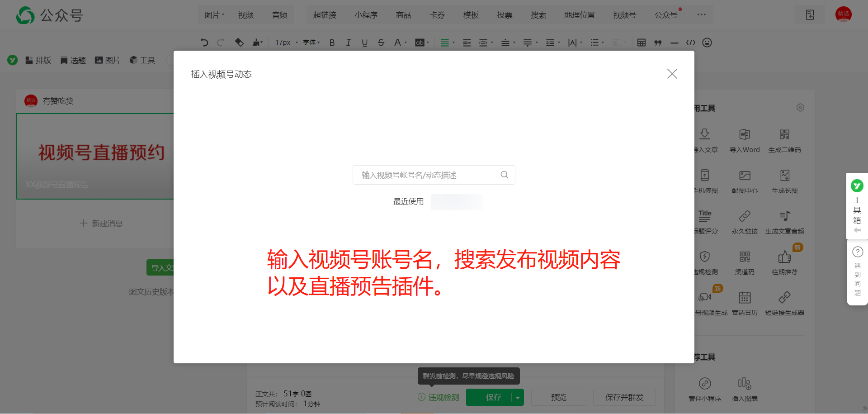Toggle strikethrough formatting
Screen dimensions: 868x414
click(381, 43)
